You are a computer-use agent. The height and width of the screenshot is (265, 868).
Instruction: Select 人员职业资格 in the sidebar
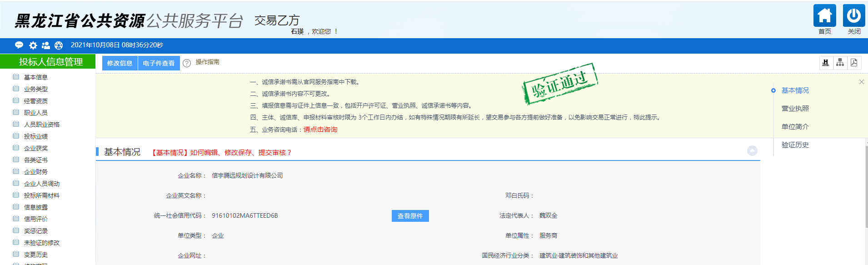41,125
